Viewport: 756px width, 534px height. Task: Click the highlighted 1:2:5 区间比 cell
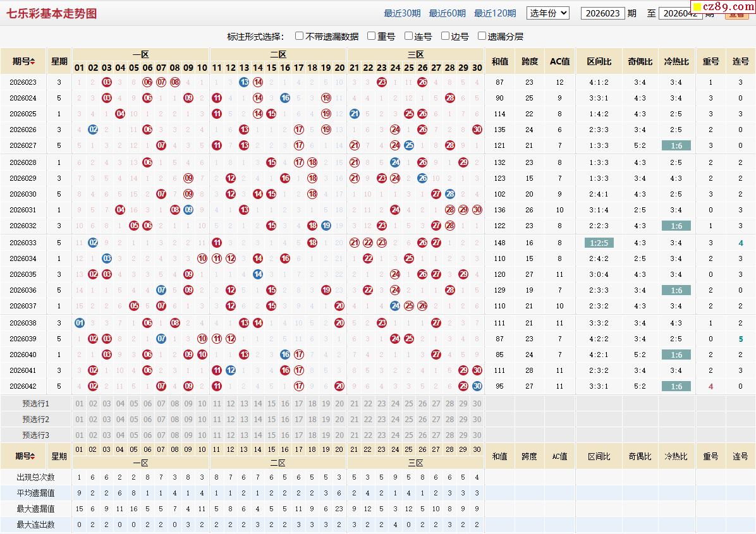597,243
